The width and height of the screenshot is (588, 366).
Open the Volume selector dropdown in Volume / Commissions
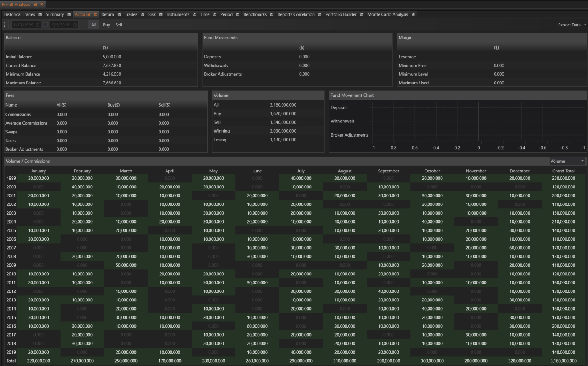pos(567,161)
